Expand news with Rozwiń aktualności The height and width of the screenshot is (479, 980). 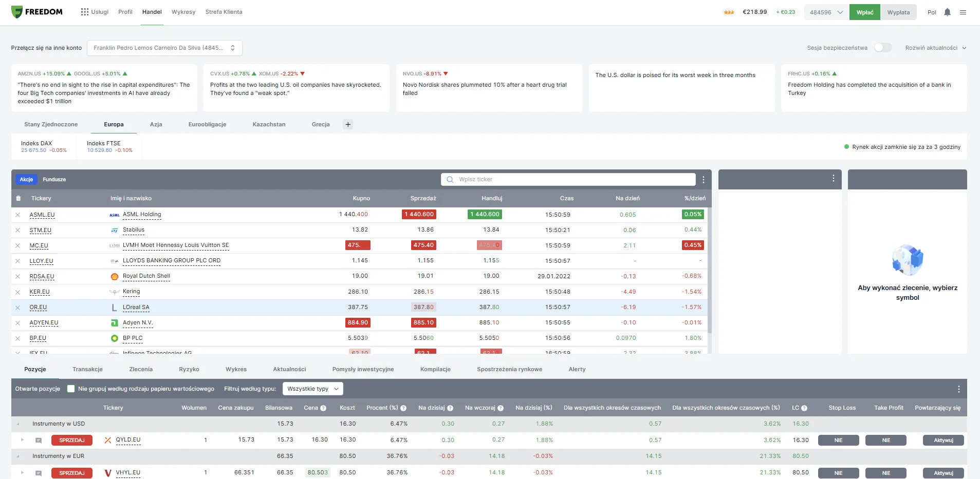click(x=936, y=48)
